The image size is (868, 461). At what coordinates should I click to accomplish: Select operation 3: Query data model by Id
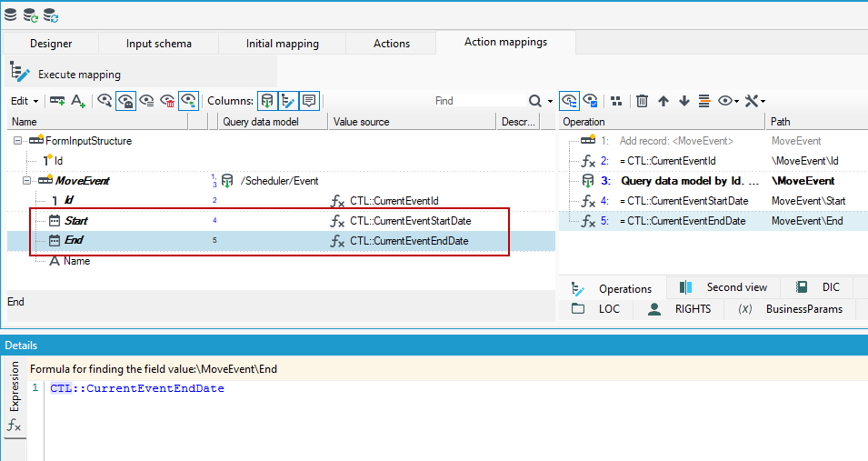(x=713, y=181)
